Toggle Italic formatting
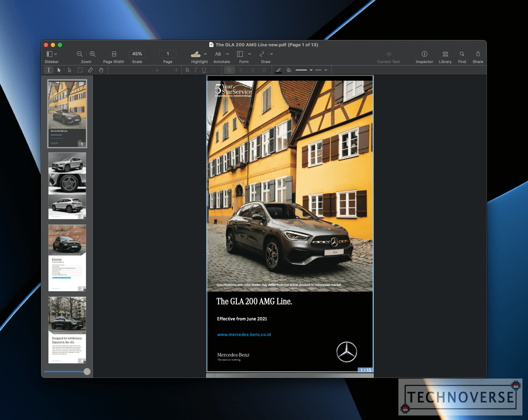This screenshot has height=420, width=528. click(196, 70)
